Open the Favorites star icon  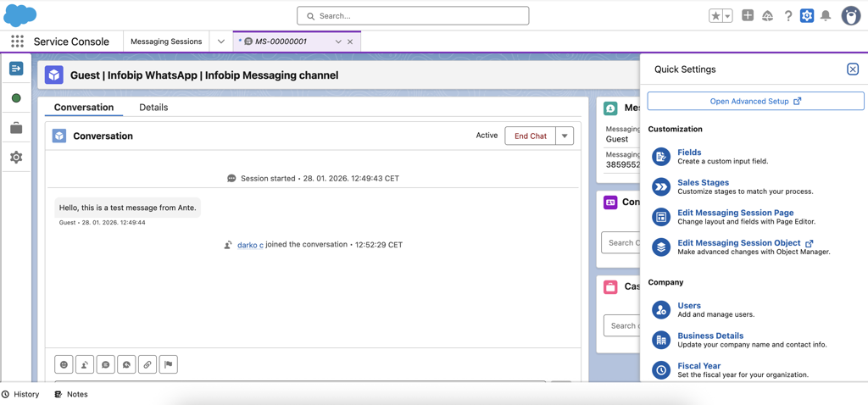[x=715, y=16]
